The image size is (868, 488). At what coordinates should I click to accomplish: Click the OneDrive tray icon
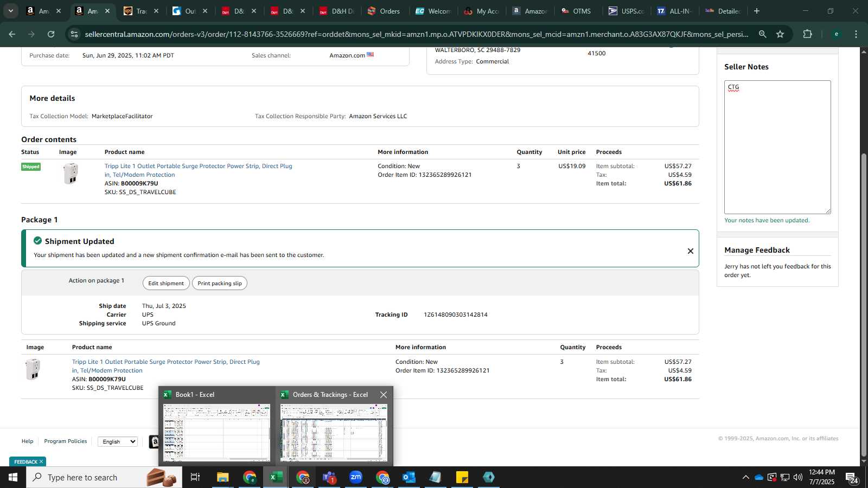758,477
